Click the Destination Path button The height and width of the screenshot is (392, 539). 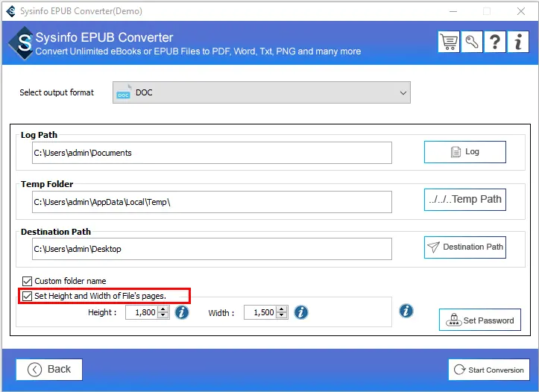(x=464, y=247)
